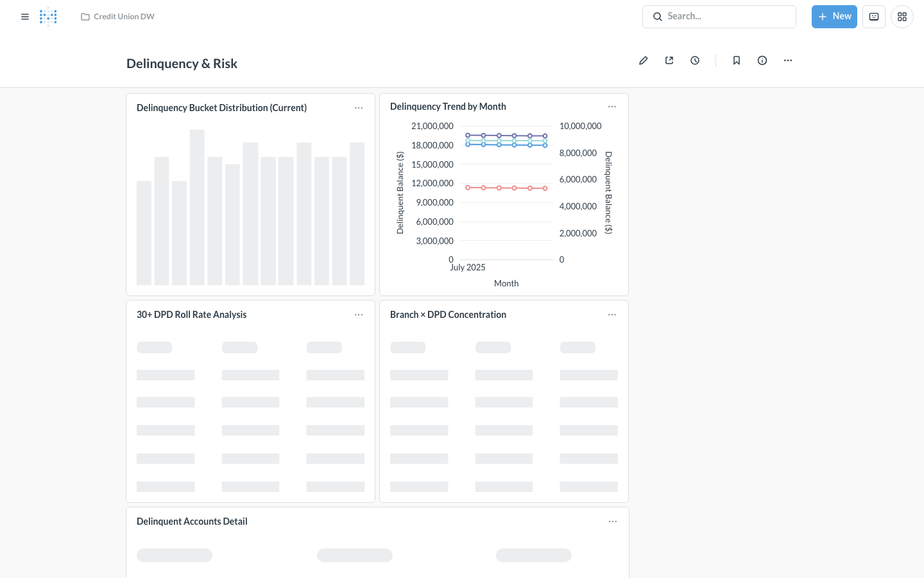924x578 pixels.
Task: Click the 10,000,000 right axis value
Action: click(581, 127)
